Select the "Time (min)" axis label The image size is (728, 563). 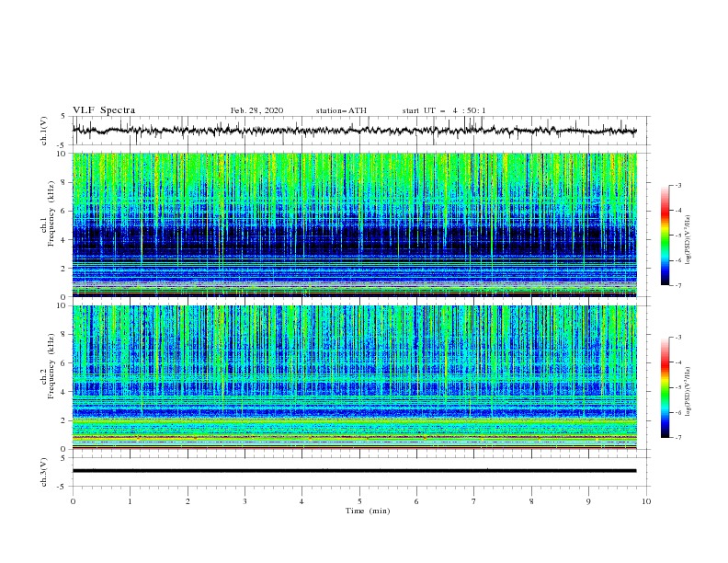368,511
